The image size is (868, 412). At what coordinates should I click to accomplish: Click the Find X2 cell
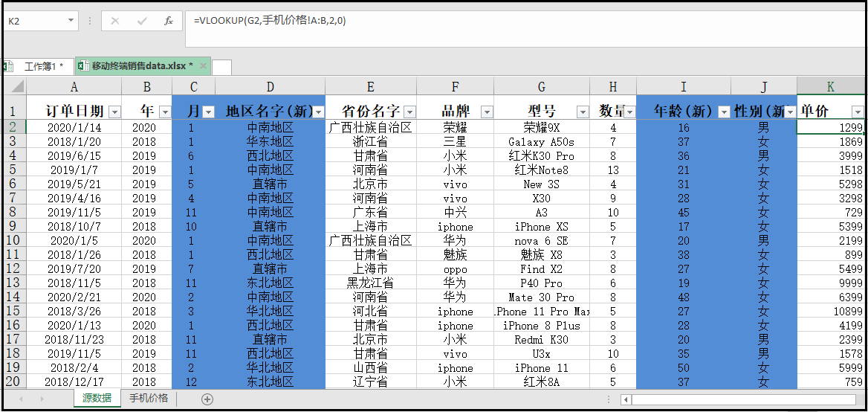(542, 269)
